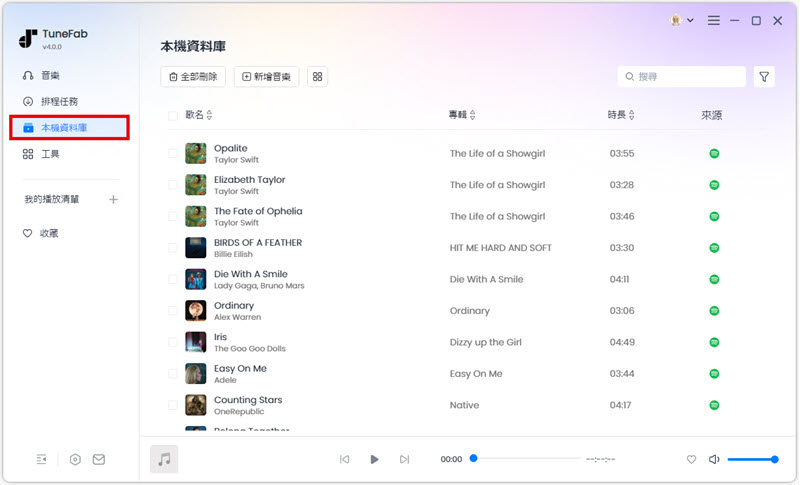Viewport: 800px width, 485px height.
Task: Tick the select-all checkbox in header
Action: pos(173,115)
